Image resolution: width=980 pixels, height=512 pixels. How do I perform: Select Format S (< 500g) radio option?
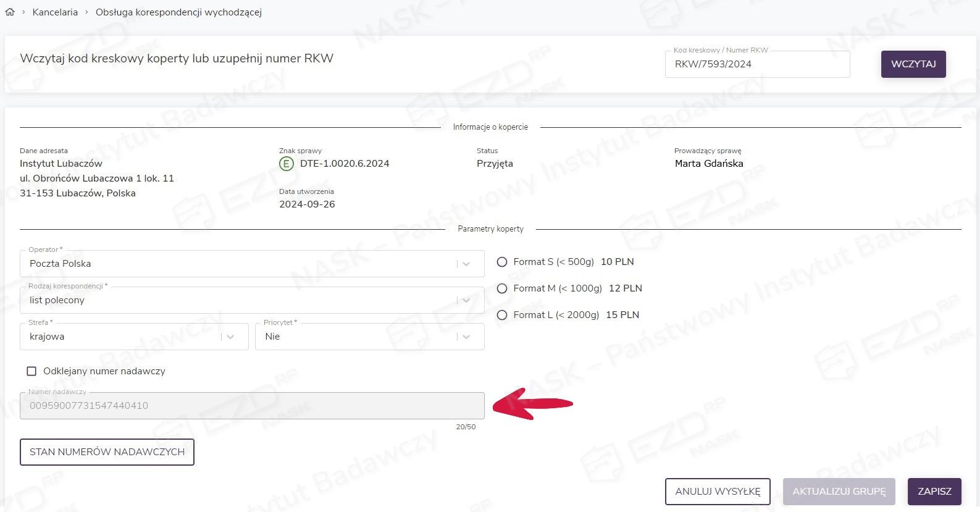point(502,262)
